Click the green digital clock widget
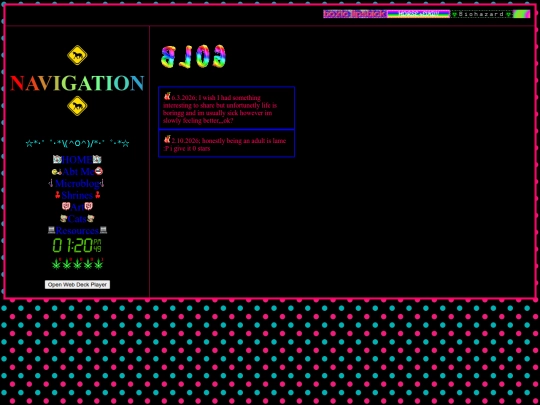Screen dimensions: 540x405 [77, 245]
